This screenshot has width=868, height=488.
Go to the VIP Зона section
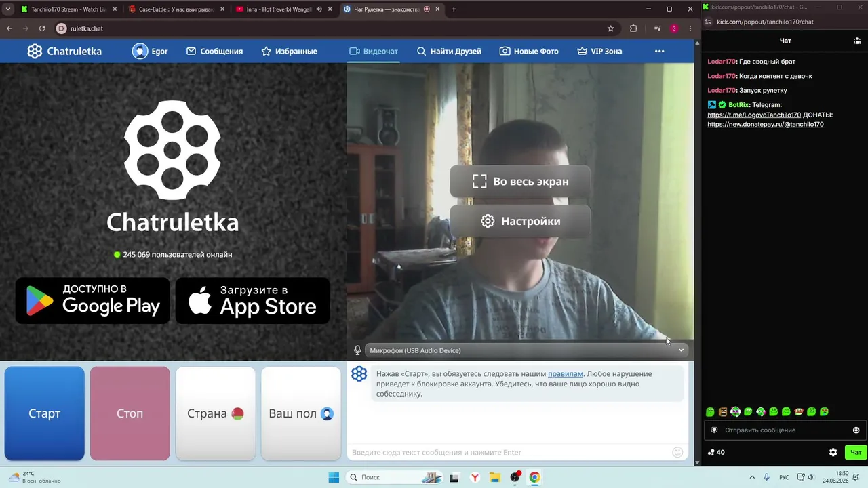point(599,51)
